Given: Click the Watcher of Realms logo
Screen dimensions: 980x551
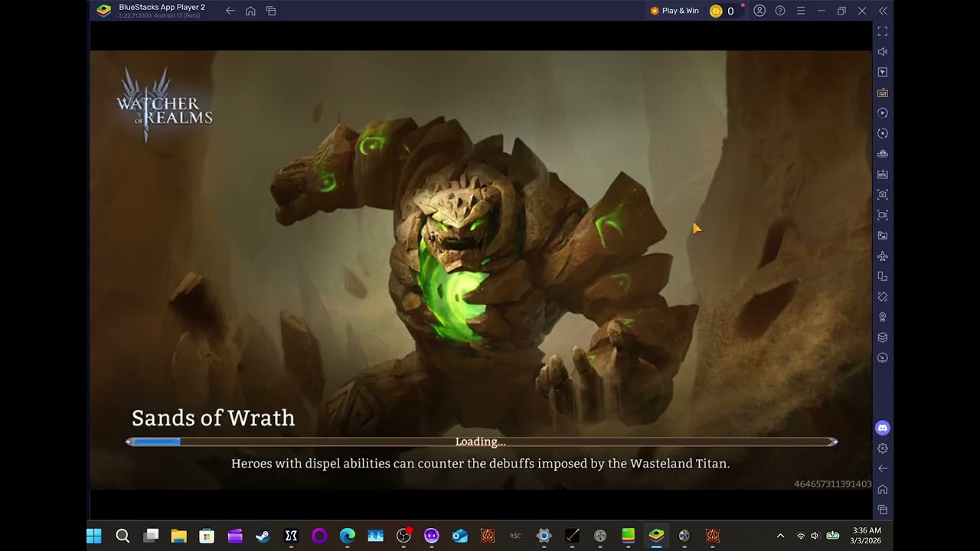Looking at the screenshot, I should pyautogui.click(x=164, y=105).
